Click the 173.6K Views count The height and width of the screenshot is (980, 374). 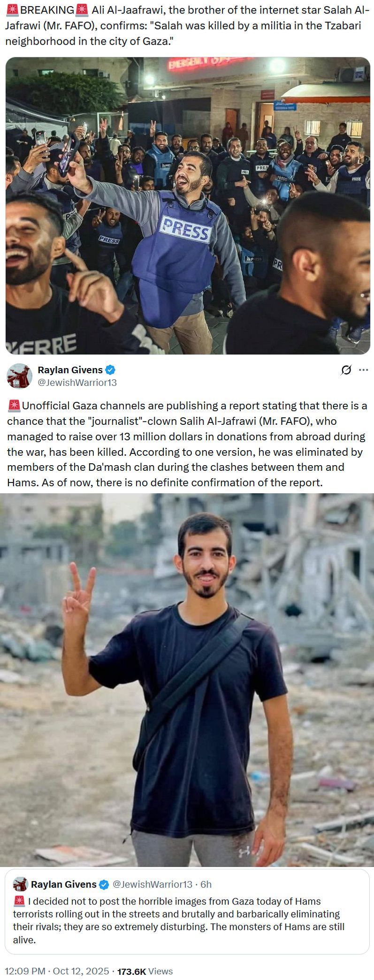point(145,971)
